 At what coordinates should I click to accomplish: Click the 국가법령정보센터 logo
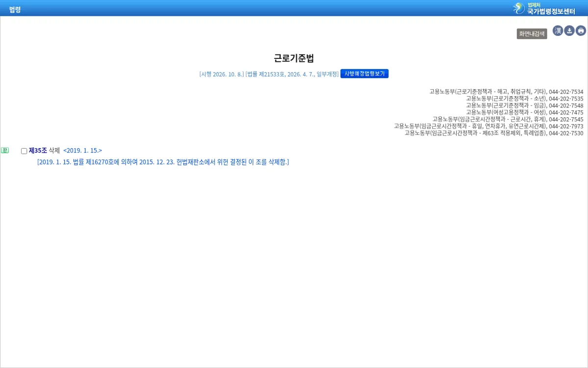tap(544, 8)
